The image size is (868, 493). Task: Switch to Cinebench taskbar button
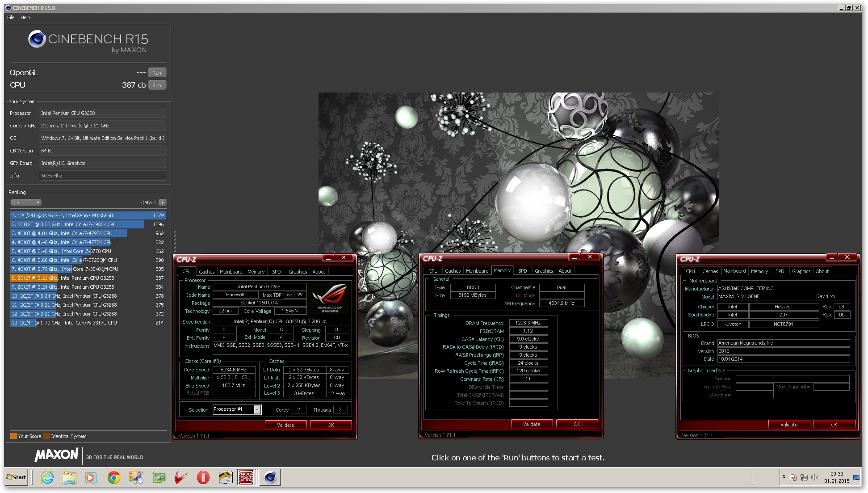click(x=270, y=477)
